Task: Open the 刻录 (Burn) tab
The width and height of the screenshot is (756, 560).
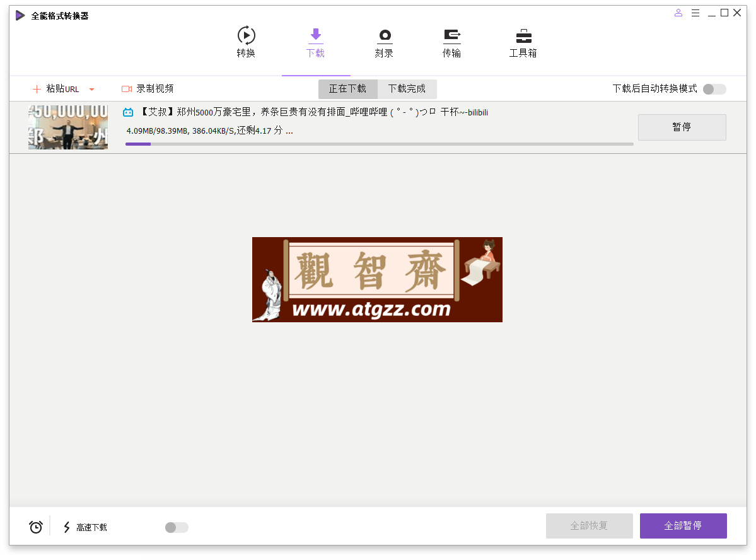Action: coord(384,42)
